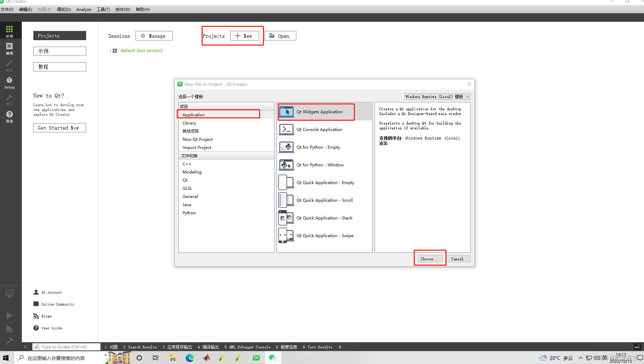Open the output pane selector arrows
The width and height of the screenshot is (644, 364).
(340, 347)
